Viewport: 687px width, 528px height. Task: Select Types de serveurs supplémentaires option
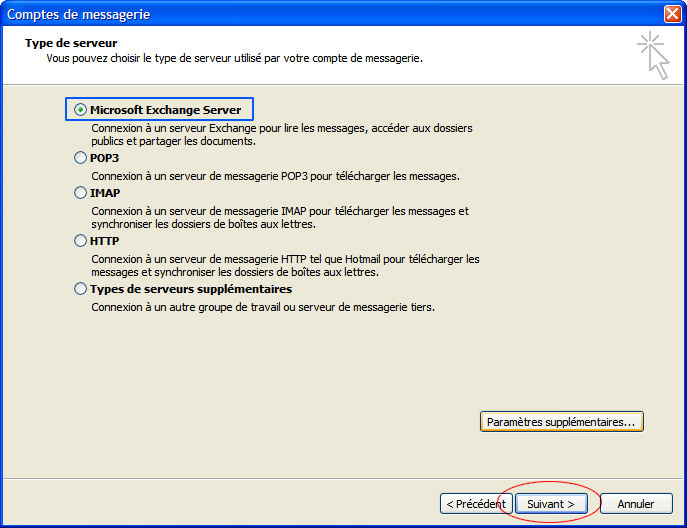click(x=80, y=289)
